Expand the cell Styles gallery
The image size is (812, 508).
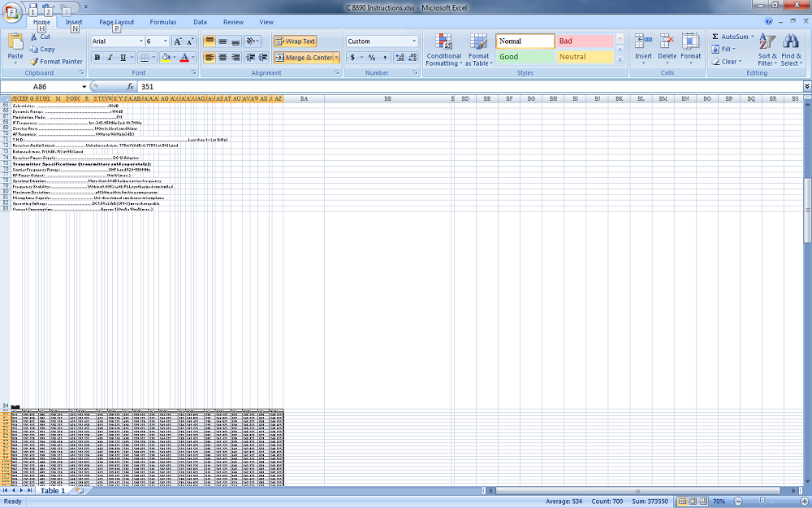pos(620,61)
